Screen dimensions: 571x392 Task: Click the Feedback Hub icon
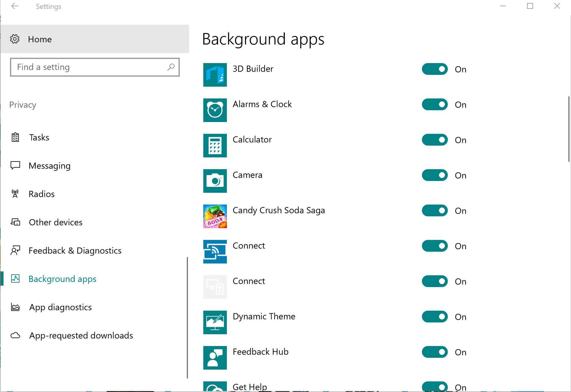tap(215, 358)
